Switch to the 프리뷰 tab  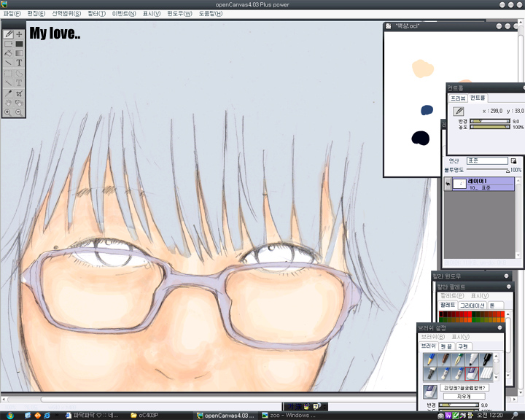point(458,98)
